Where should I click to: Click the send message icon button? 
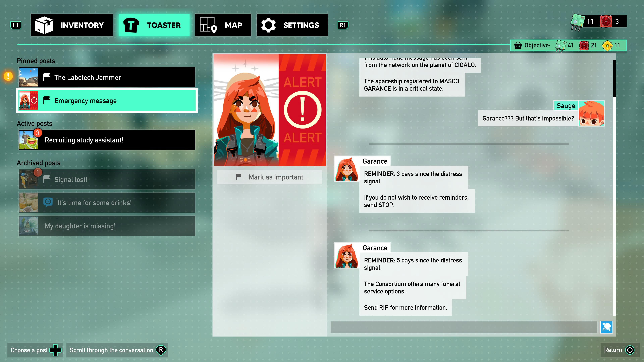click(x=606, y=327)
